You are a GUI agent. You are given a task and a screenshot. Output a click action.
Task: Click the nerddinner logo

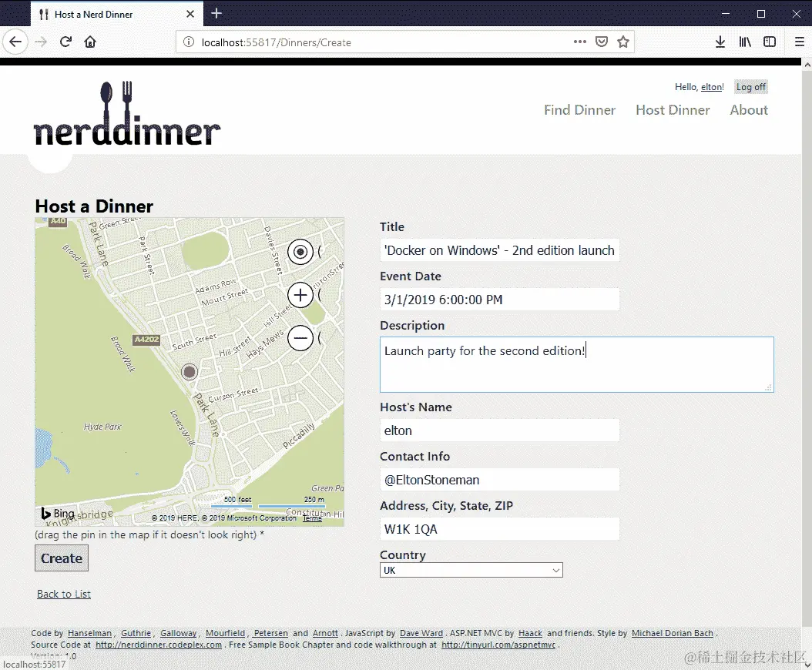(x=127, y=114)
